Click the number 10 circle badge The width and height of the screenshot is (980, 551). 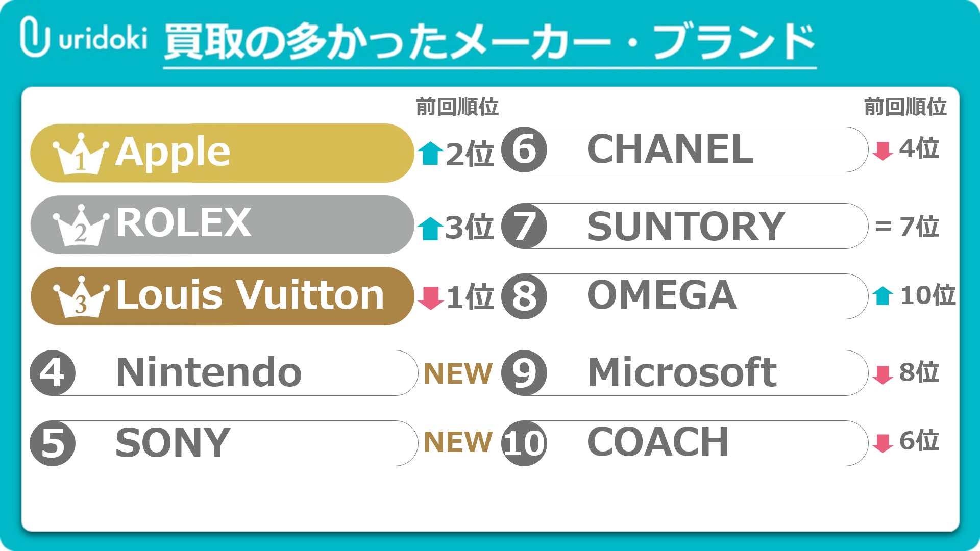524,443
